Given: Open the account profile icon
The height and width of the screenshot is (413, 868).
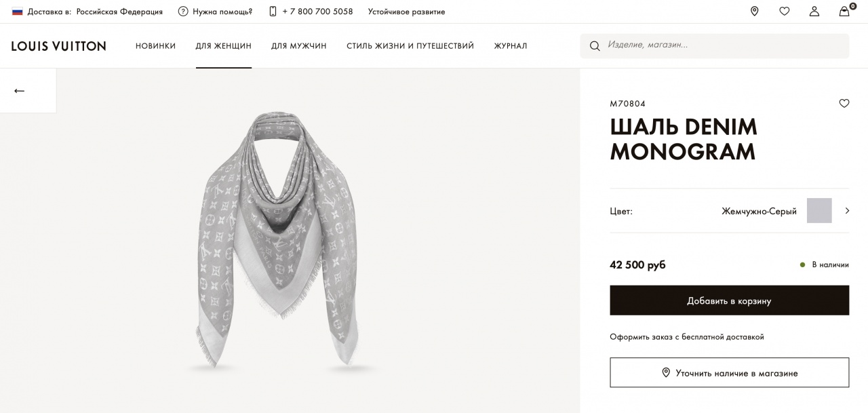Looking at the screenshot, I should (814, 12).
